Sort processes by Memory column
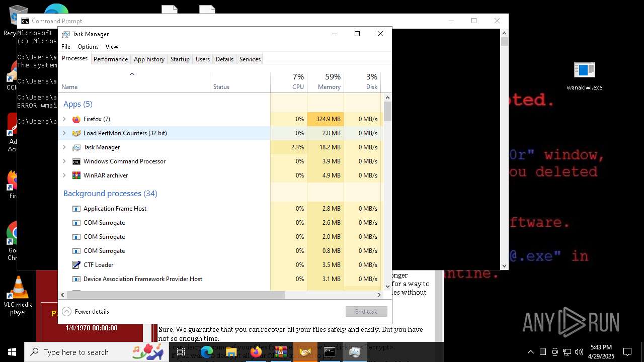Image resolution: width=644 pixels, height=362 pixels. pos(326,82)
